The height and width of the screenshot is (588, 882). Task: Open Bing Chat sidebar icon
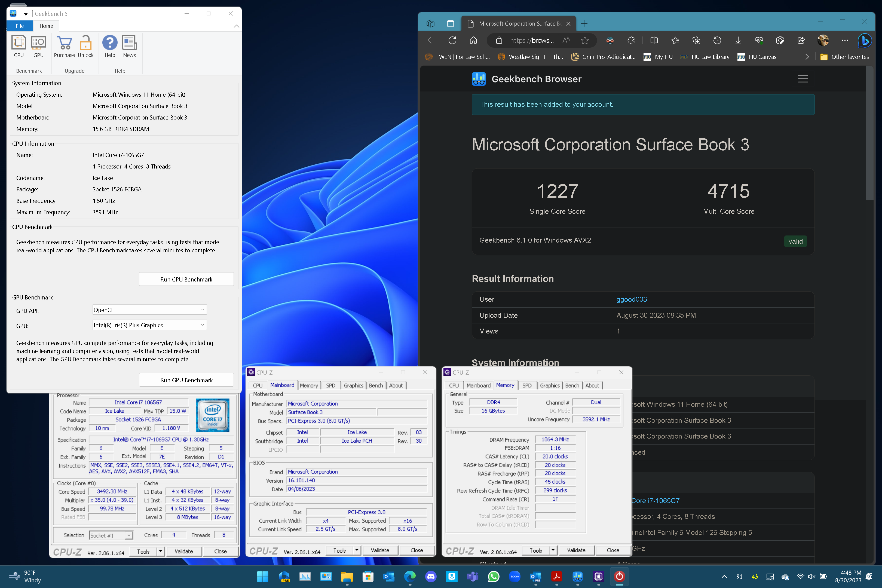tap(865, 41)
